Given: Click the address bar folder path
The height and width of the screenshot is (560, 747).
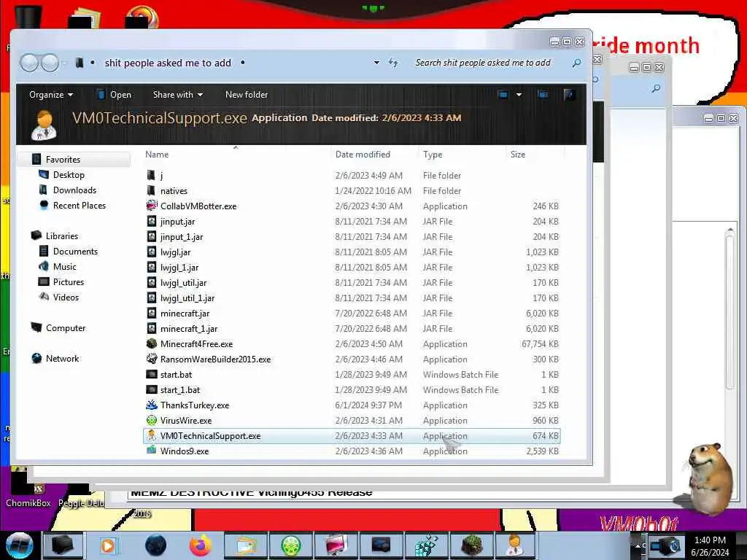Looking at the screenshot, I should tap(168, 63).
